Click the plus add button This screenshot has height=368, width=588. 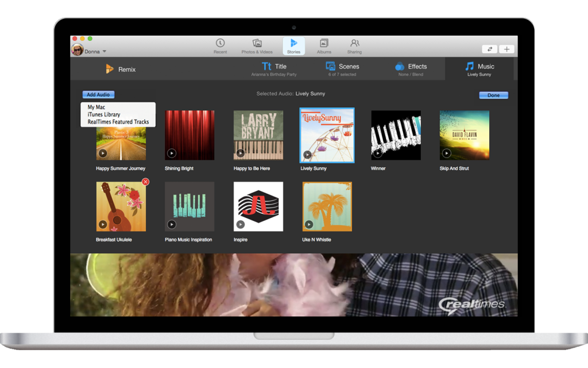click(x=506, y=49)
